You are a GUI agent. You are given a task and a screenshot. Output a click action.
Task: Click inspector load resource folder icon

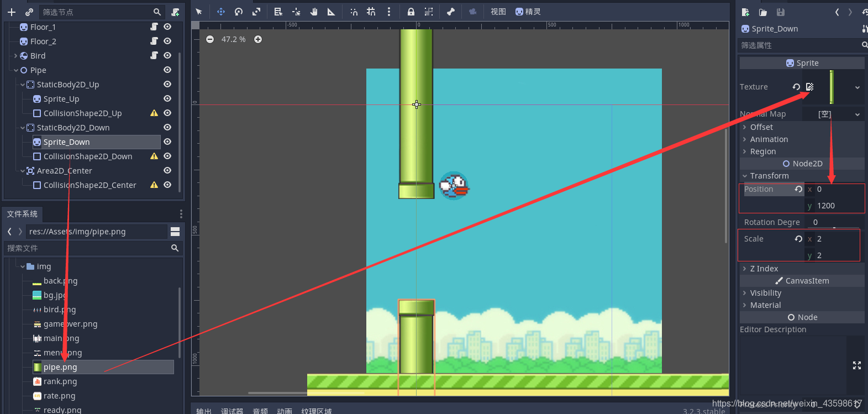[763, 12]
